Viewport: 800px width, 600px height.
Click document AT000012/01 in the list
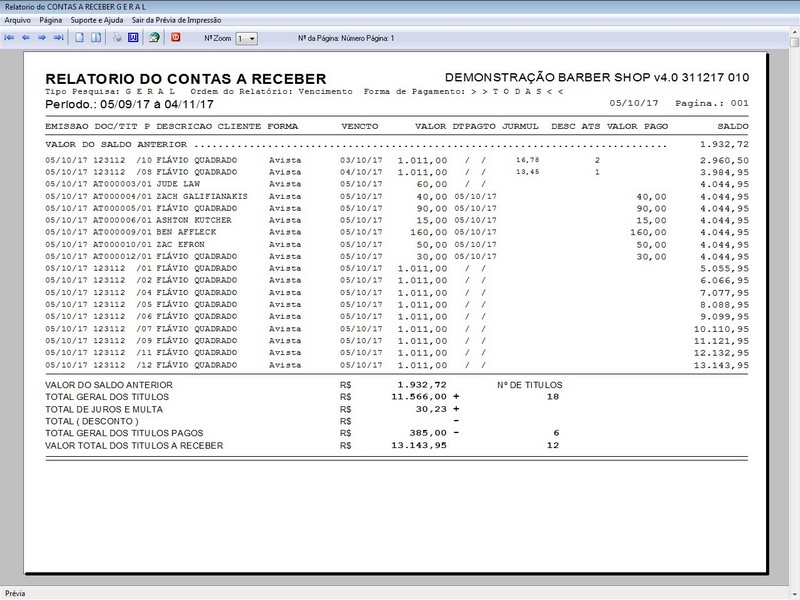coord(122,257)
